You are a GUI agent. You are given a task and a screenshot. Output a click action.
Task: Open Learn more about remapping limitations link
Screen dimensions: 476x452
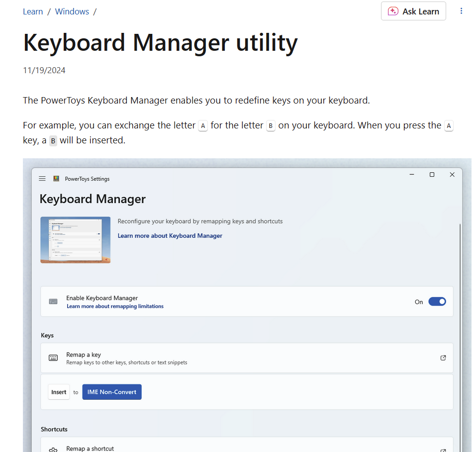(115, 306)
